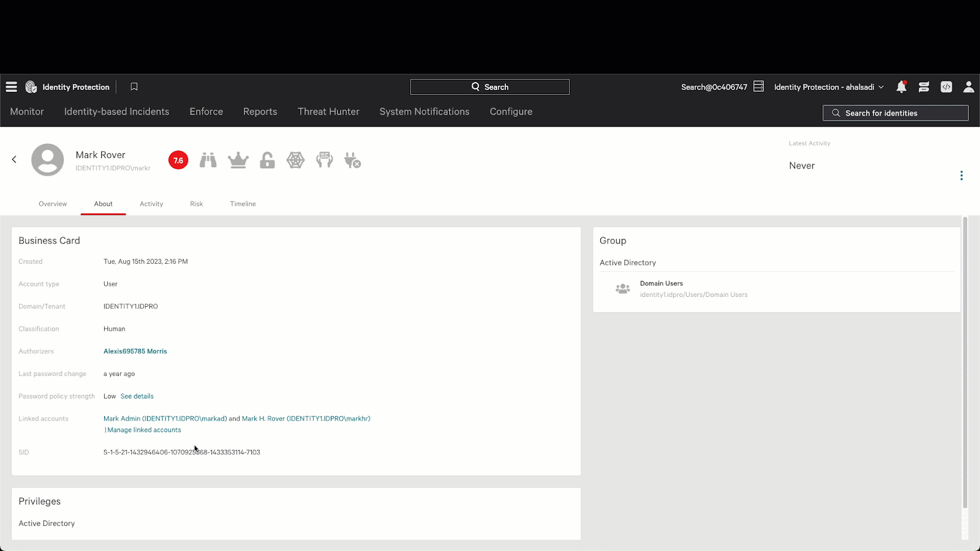Click the IDENTITY1.IDPRO\markr username text
This screenshot has height=551, width=980.
tap(113, 168)
